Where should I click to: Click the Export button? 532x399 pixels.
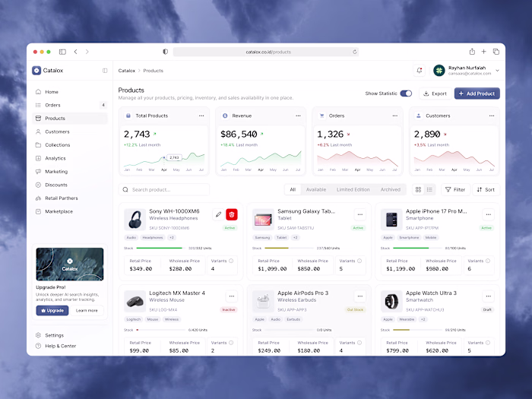(x=435, y=93)
